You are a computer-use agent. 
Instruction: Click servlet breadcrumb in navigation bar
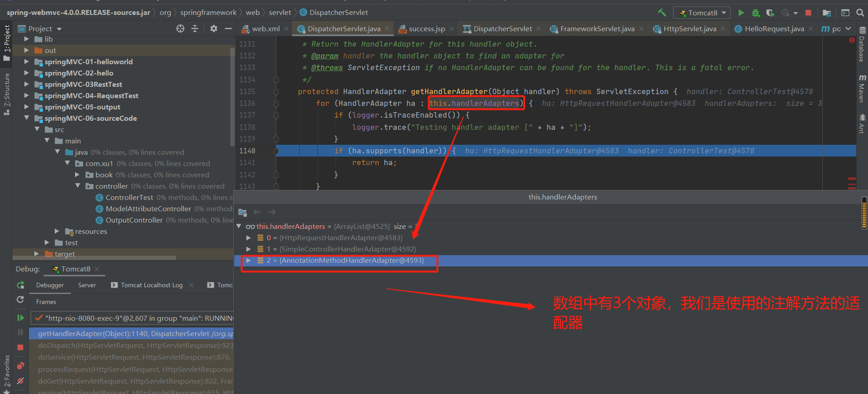(280, 12)
